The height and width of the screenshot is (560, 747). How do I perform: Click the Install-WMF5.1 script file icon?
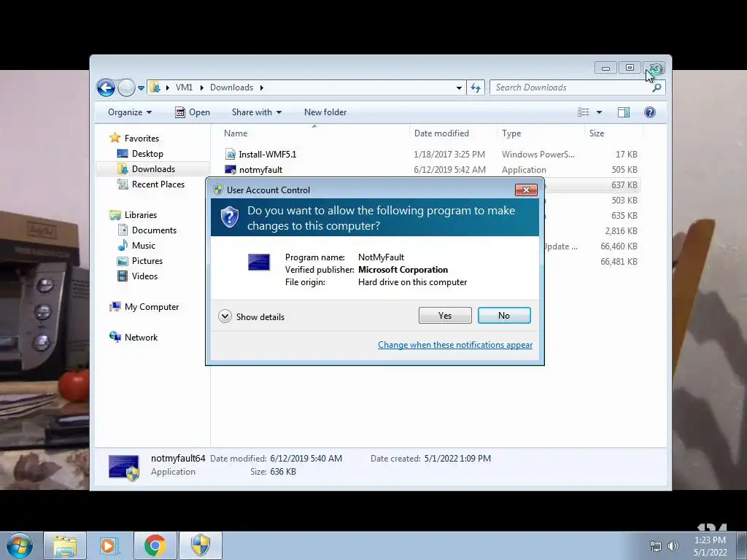[231, 155]
